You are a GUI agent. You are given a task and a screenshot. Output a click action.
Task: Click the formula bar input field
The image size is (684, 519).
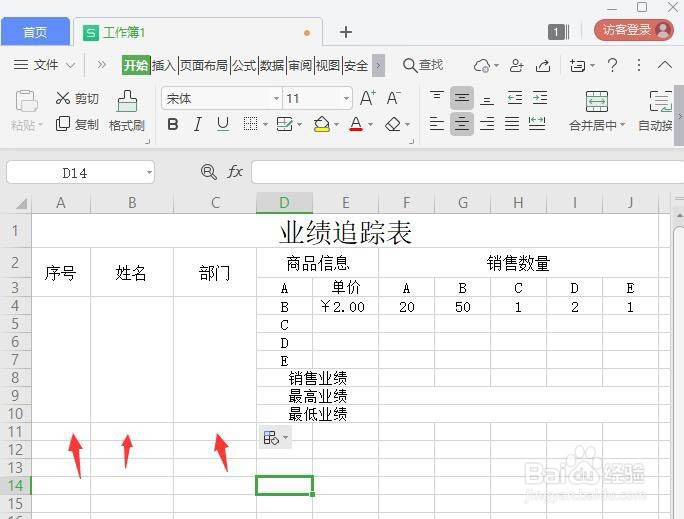[x=467, y=172]
